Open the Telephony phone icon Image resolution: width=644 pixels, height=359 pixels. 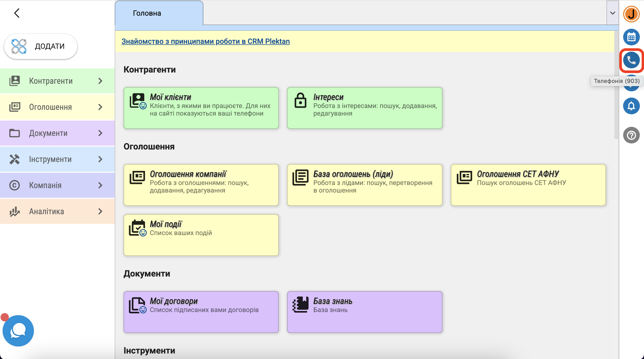tap(631, 60)
